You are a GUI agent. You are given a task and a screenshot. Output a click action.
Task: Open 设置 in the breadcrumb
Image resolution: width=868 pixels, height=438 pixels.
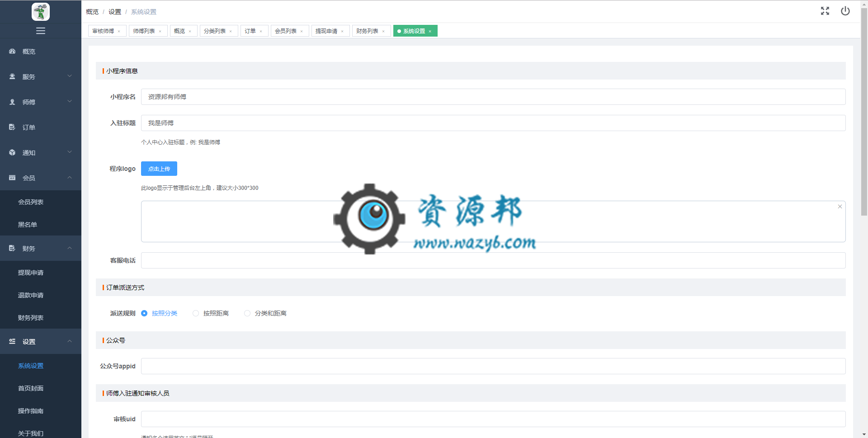(115, 12)
